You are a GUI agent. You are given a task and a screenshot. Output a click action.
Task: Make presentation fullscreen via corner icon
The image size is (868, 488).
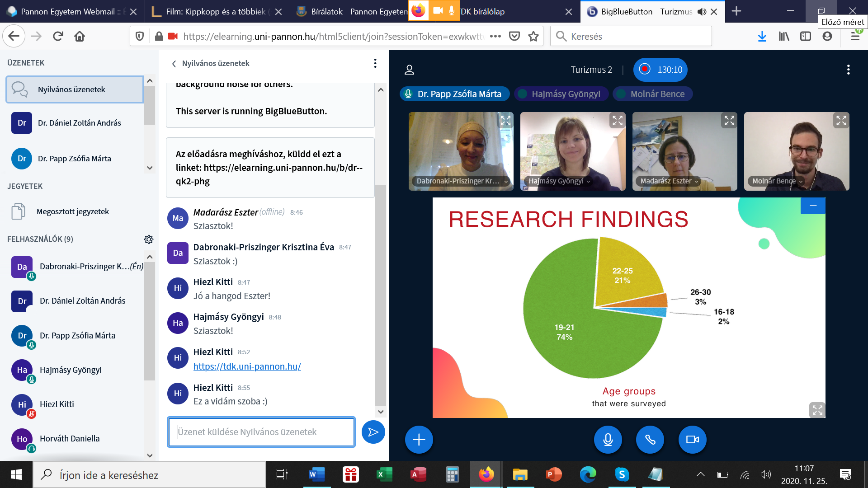pos(817,410)
